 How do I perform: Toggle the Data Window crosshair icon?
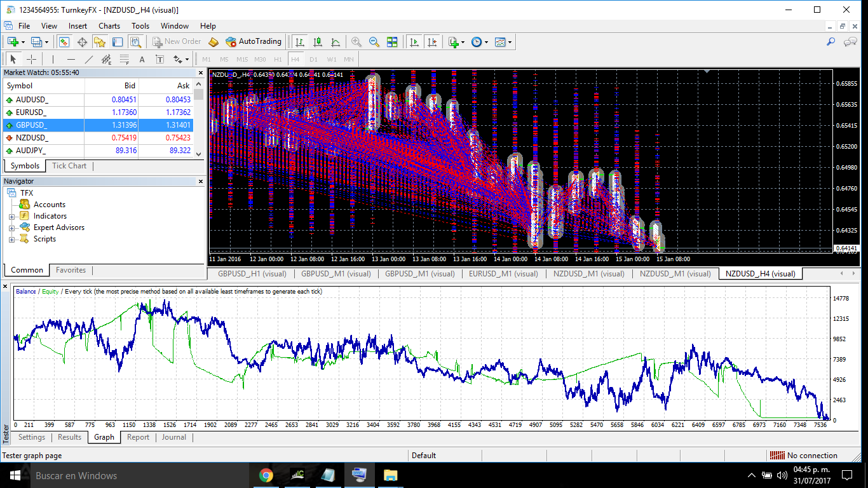[x=82, y=42]
